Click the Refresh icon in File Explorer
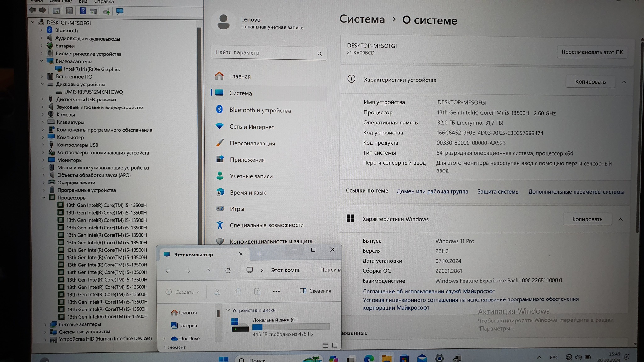 tap(228, 271)
